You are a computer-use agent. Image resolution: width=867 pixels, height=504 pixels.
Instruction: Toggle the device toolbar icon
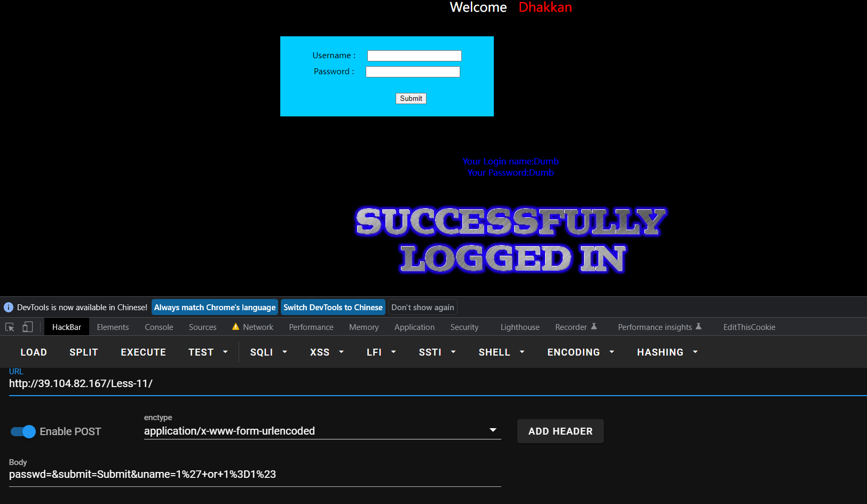[28, 327]
